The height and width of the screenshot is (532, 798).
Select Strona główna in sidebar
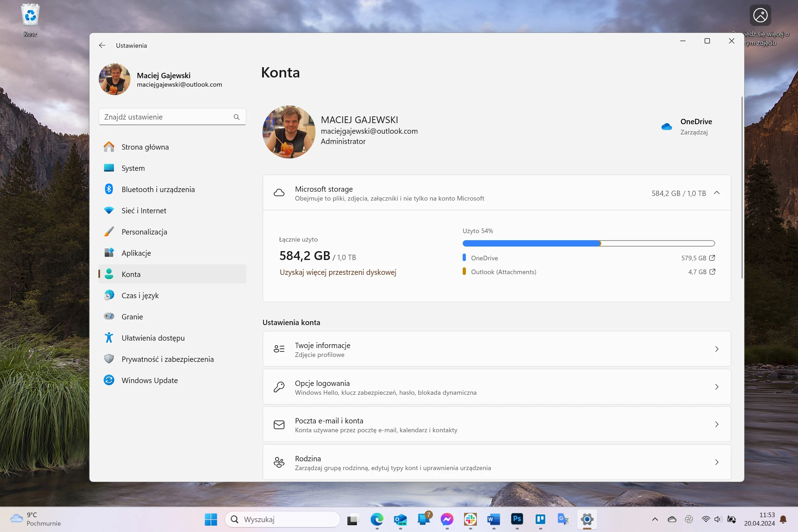click(x=172, y=147)
